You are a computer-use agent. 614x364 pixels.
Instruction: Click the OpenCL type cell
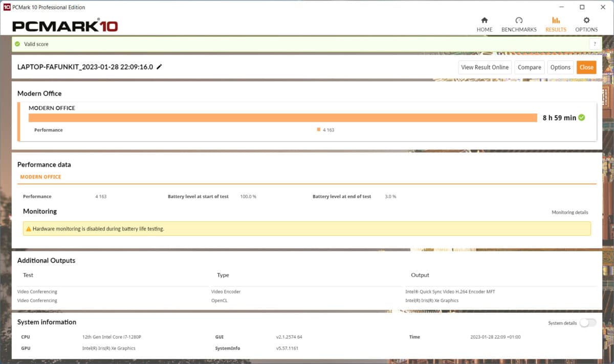(220, 301)
